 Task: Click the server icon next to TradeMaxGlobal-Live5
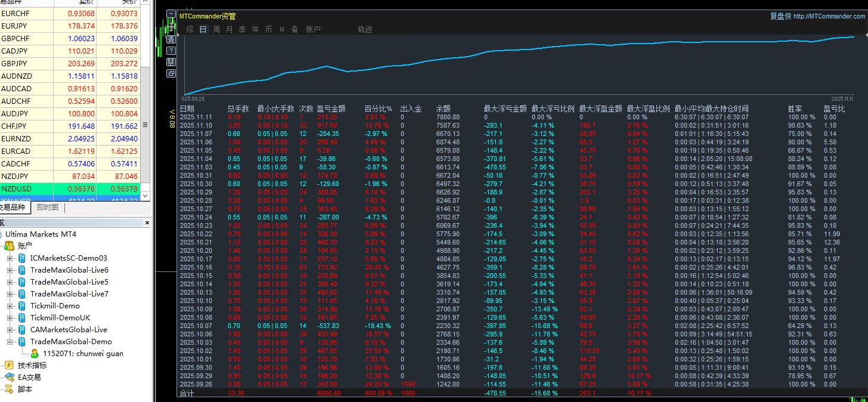[x=22, y=282]
